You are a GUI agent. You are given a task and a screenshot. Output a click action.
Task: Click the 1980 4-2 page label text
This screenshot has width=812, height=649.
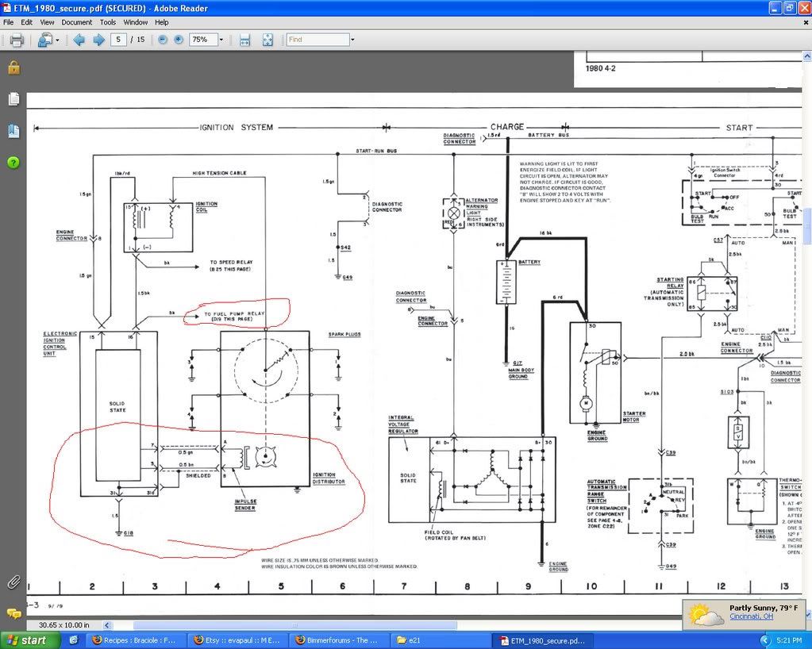601,68
